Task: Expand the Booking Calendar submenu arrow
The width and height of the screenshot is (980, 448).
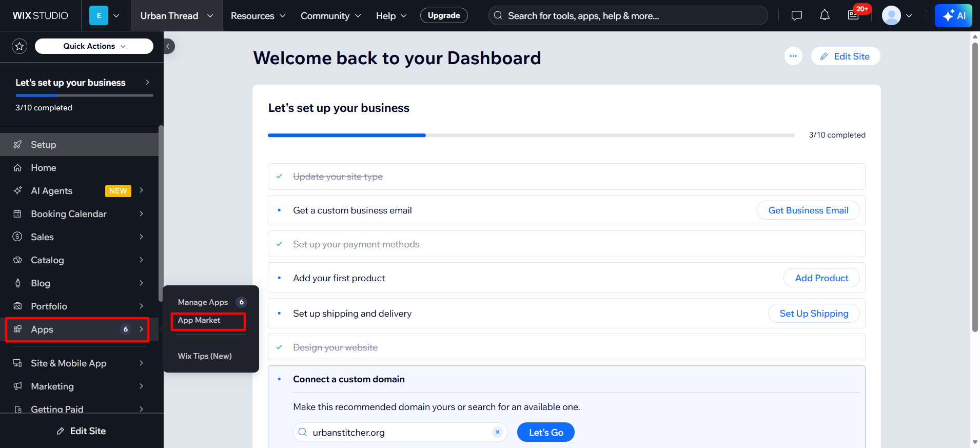Action: (x=141, y=213)
